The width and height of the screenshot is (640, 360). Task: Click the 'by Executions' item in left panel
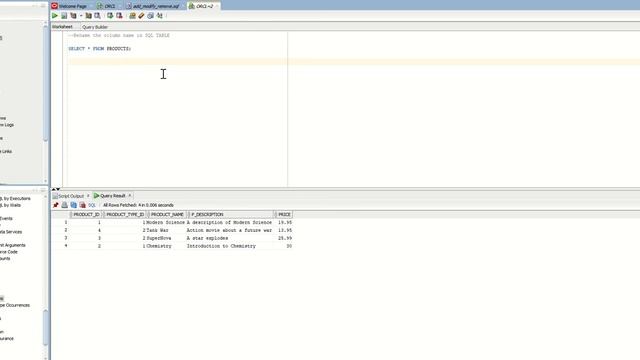click(15, 198)
